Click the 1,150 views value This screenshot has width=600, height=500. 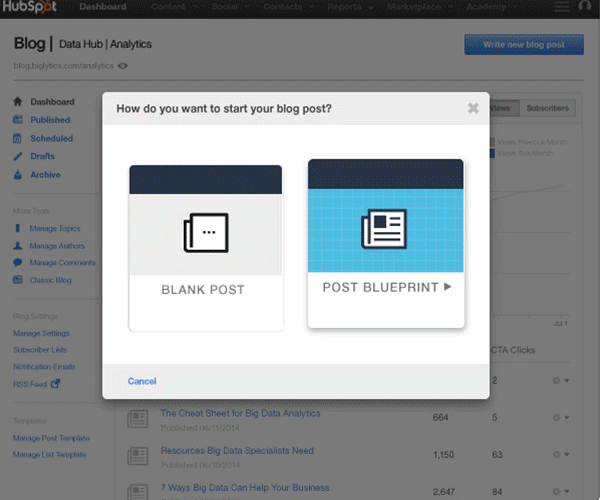(x=443, y=454)
